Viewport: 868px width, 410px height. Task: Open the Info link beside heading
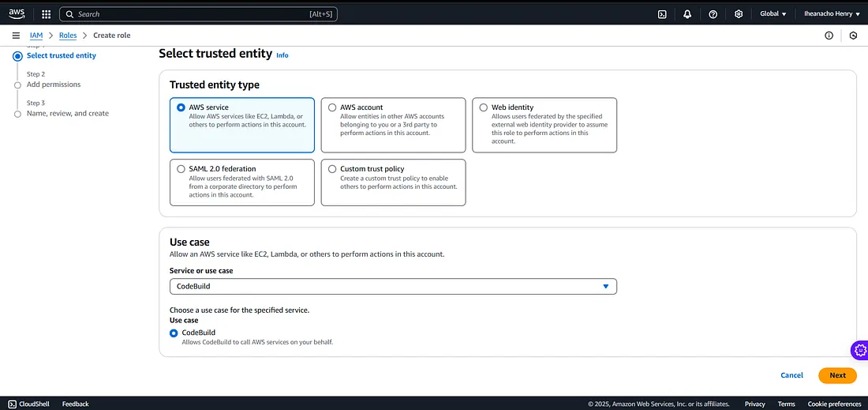point(282,55)
